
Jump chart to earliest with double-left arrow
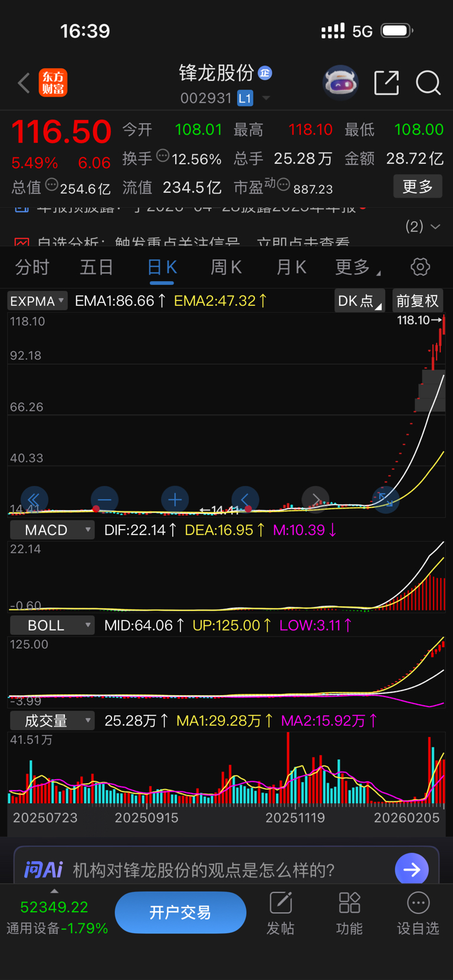(34, 500)
